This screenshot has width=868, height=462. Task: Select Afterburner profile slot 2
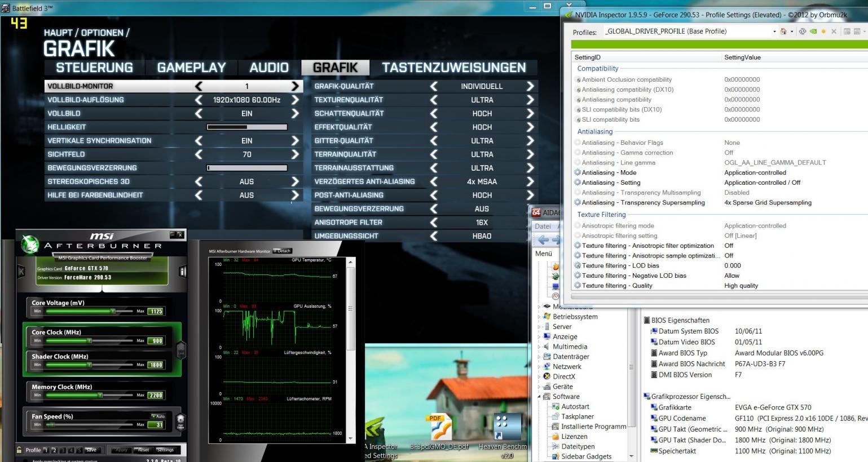[x=55, y=450]
